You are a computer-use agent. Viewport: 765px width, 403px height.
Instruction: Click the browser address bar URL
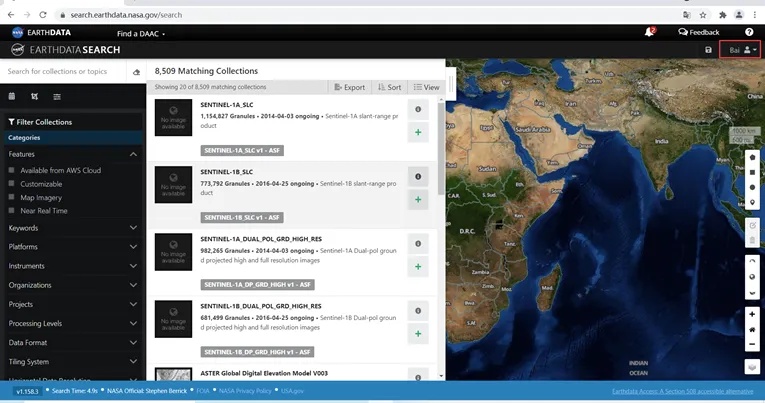(126, 15)
